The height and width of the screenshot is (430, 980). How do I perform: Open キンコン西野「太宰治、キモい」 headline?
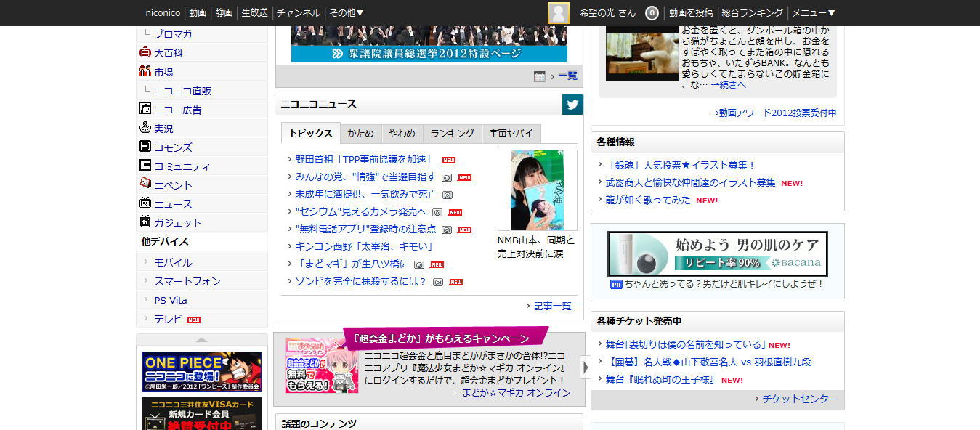[364, 246]
